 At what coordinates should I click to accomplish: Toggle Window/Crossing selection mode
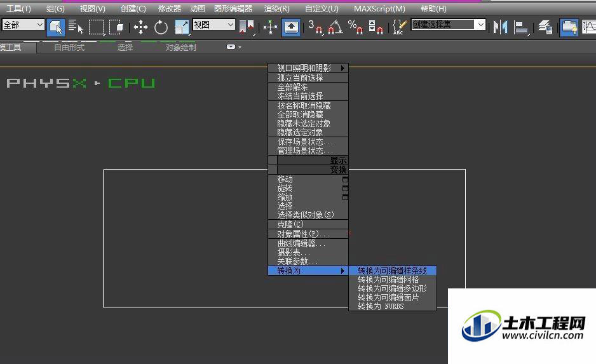tap(116, 27)
